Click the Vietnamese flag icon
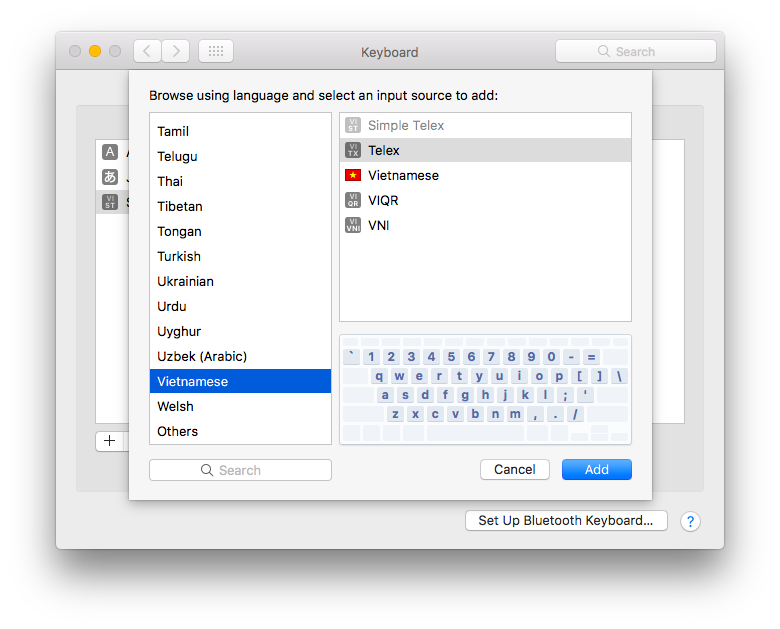 click(x=353, y=175)
